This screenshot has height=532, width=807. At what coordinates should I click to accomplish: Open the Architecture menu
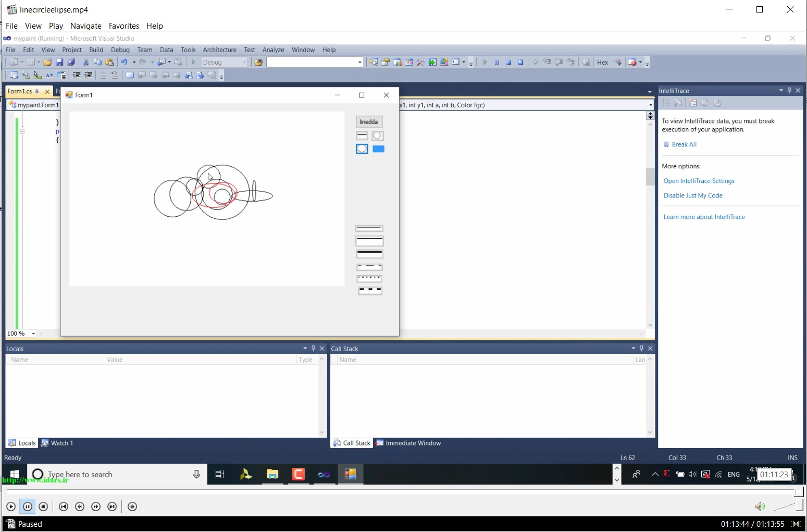pyautogui.click(x=219, y=50)
